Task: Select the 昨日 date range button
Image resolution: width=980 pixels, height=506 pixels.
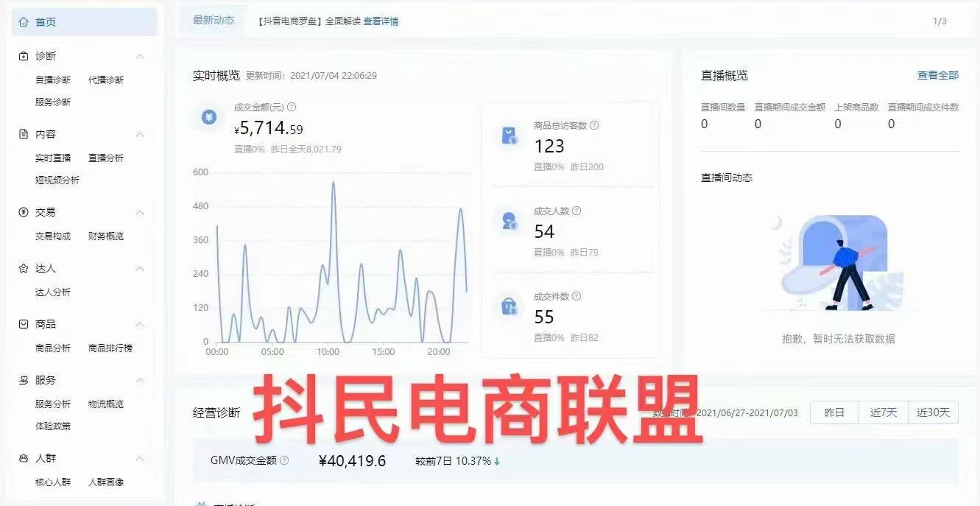Action: click(834, 412)
